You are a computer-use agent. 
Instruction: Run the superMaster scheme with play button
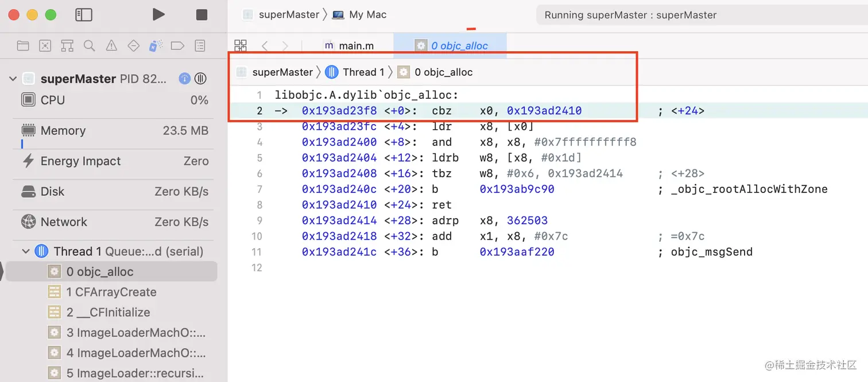point(158,14)
